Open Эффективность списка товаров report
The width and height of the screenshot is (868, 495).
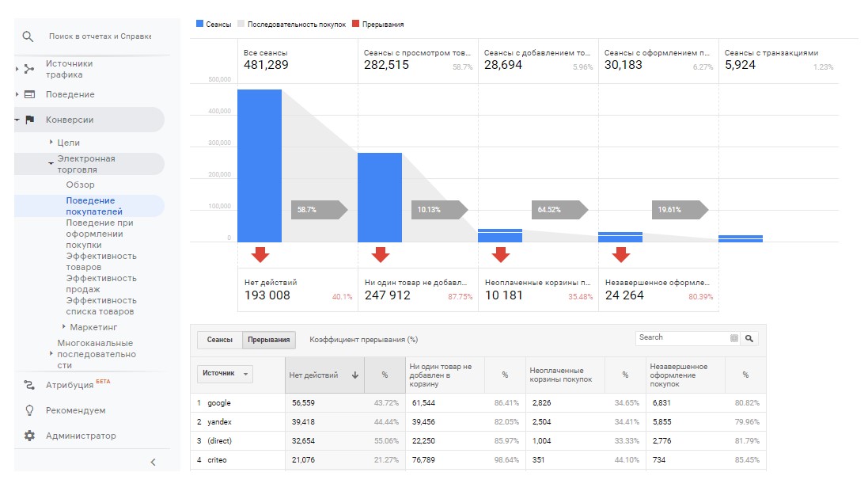click(x=101, y=306)
